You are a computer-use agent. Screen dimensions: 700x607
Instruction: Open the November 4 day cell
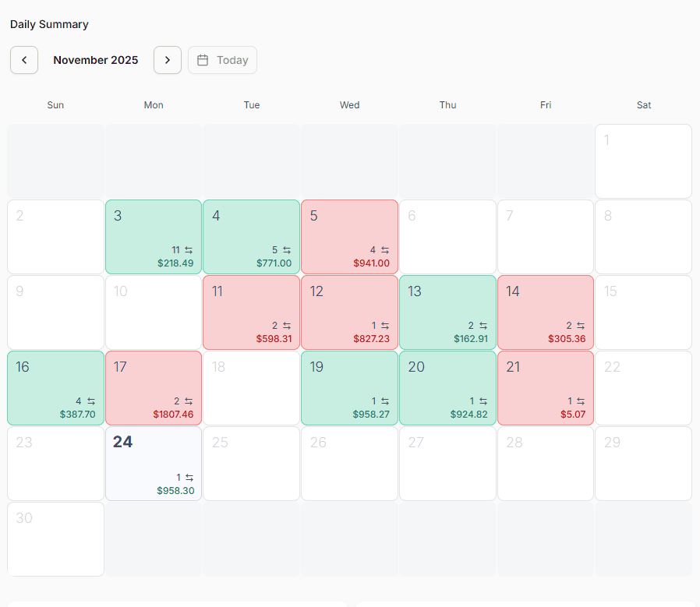pyautogui.click(x=251, y=237)
